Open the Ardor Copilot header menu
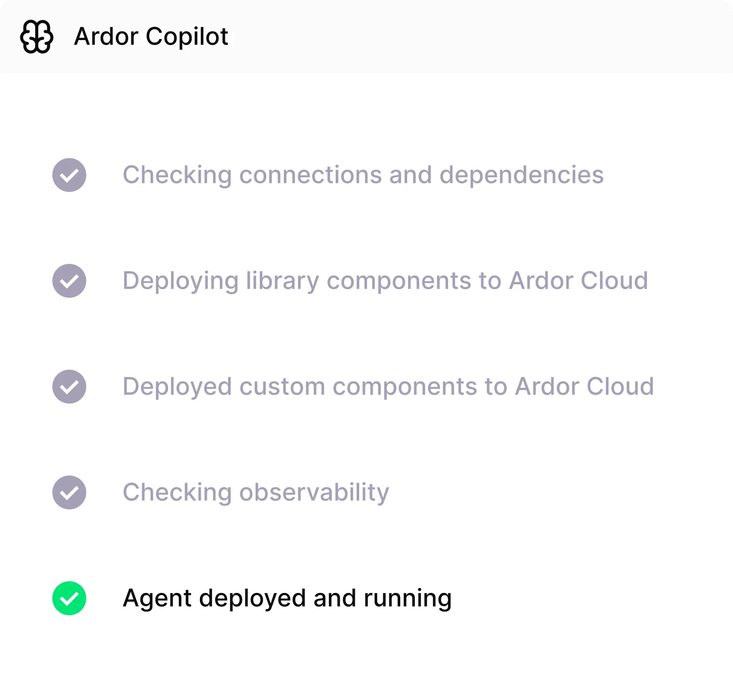Viewport: 733px width, 700px height. pos(151,36)
